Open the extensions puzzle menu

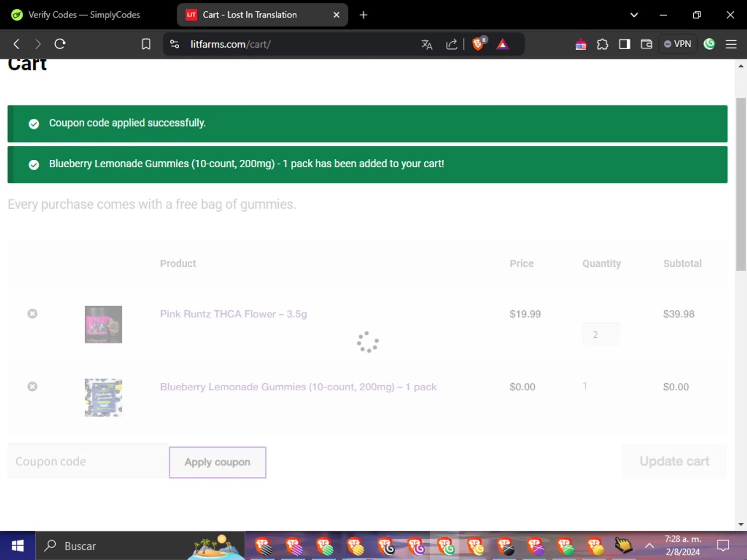click(603, 44)
